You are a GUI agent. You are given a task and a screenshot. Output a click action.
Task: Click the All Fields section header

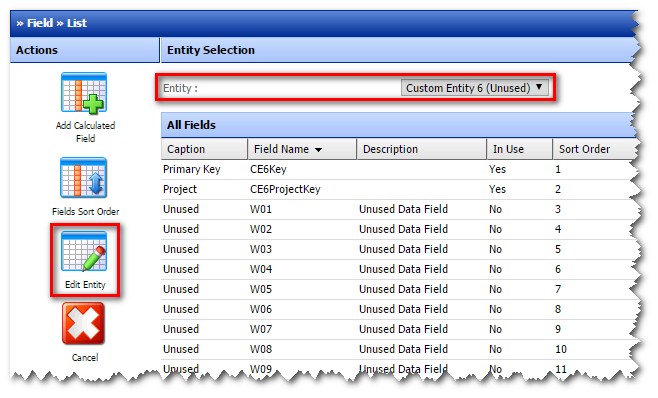pyautogui.click(x=398, y=125)
